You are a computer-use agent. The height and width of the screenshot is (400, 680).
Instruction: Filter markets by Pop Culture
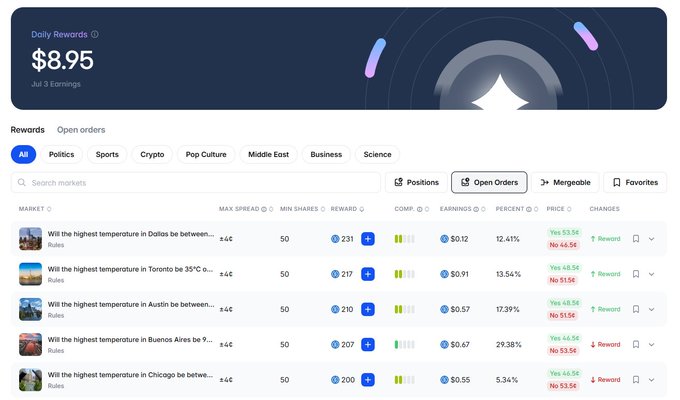pos(206,154)
